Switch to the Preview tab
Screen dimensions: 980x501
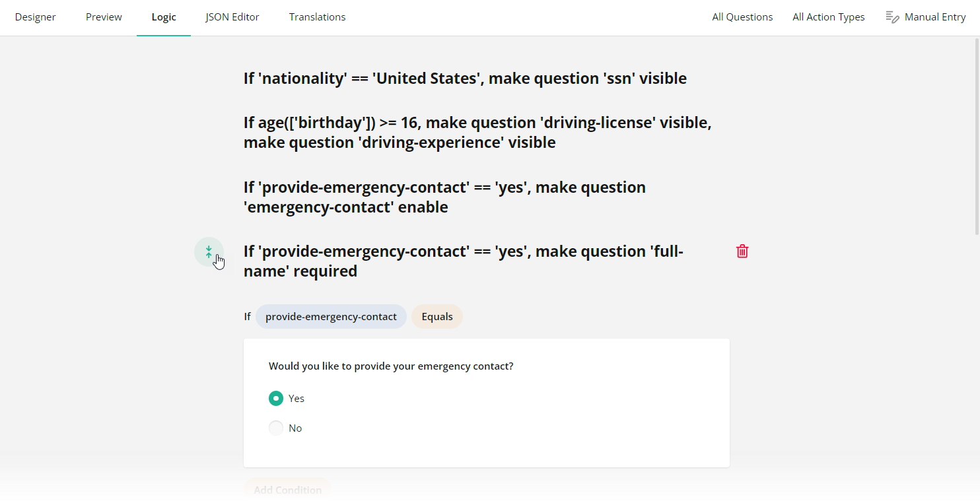[104, 17]
